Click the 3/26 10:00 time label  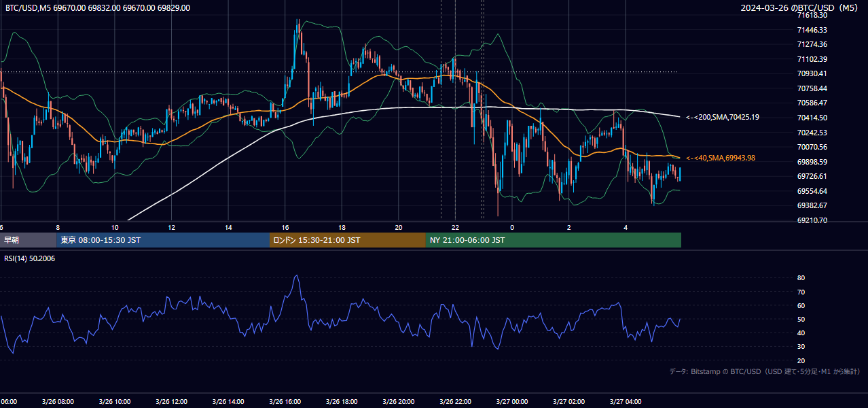click(x=115, y=402)
